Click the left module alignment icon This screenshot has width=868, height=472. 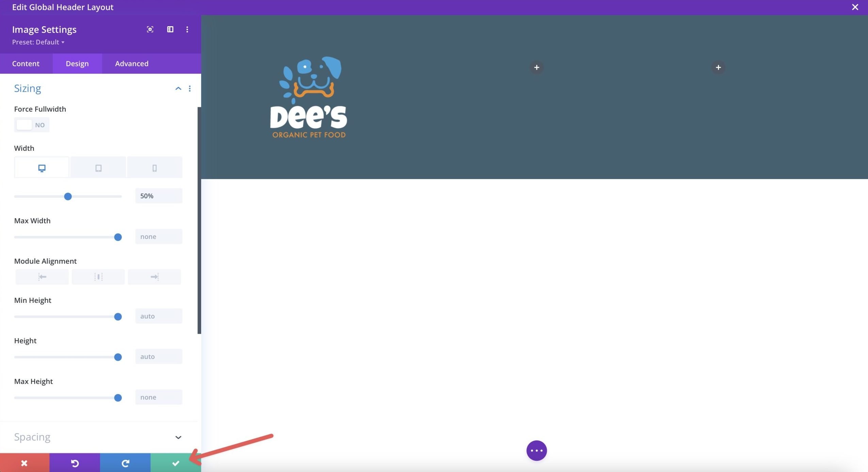(x=42, y=276)
